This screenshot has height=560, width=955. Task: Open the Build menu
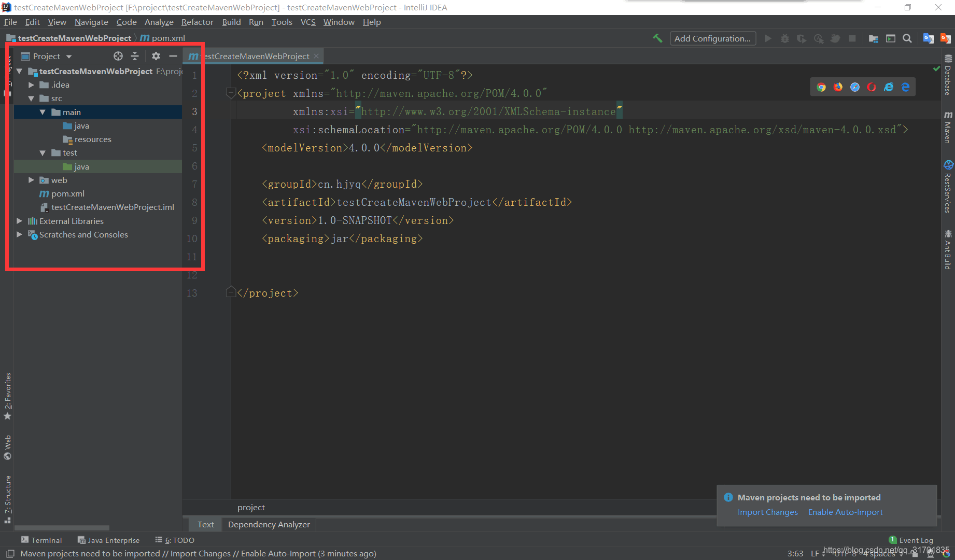pos(231,22)
